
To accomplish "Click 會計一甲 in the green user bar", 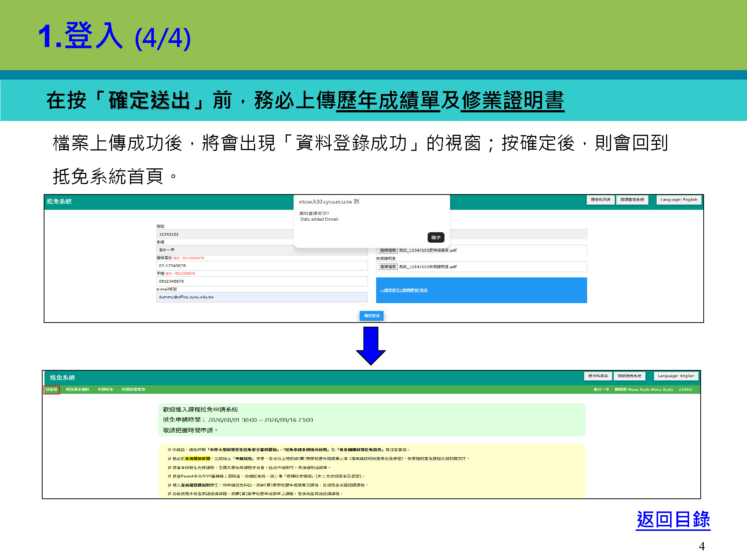I will [601, 390].
